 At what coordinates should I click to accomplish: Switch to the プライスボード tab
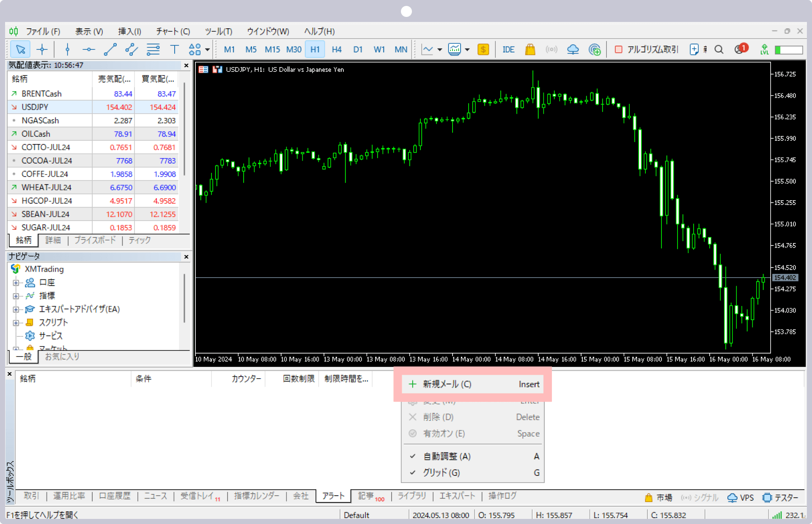tap(95, 240)
